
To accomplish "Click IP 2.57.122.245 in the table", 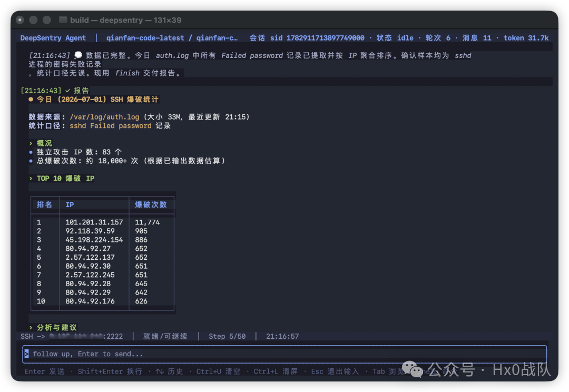I will (90, 275).
